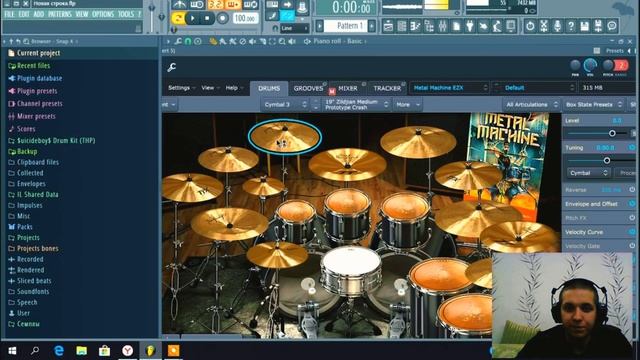640x360 pixels.
Task: Toggle the piano roll magnet snap icon
Action: pos(188,41)
